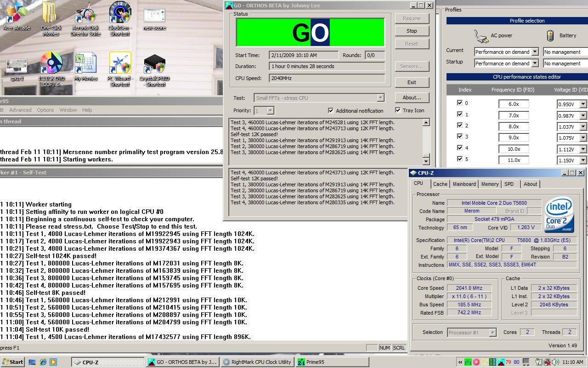This screenshot has height=368, width=588.
Task: Click the Exit button in ORTHOS
Action: (412, 83)
